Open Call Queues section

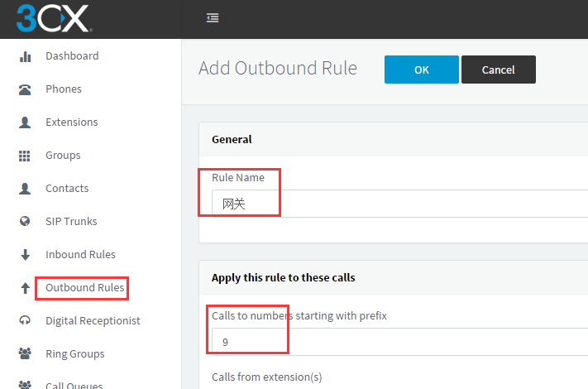click(74, 385)
